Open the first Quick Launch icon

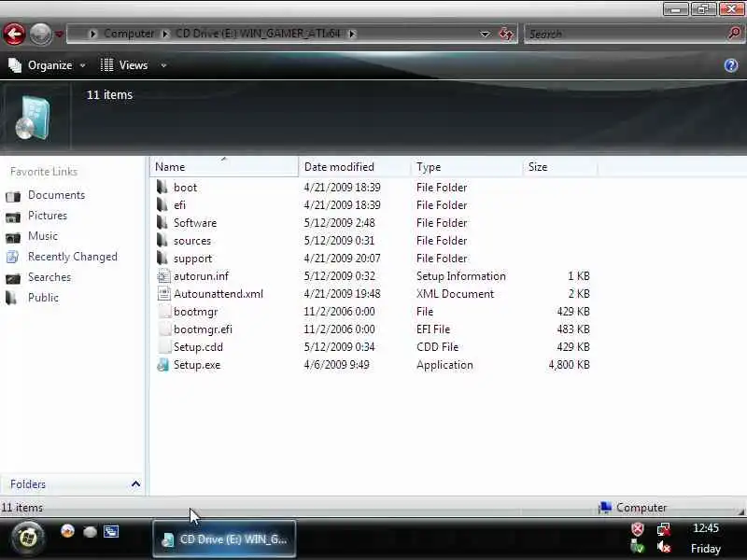tap(67, 531)
